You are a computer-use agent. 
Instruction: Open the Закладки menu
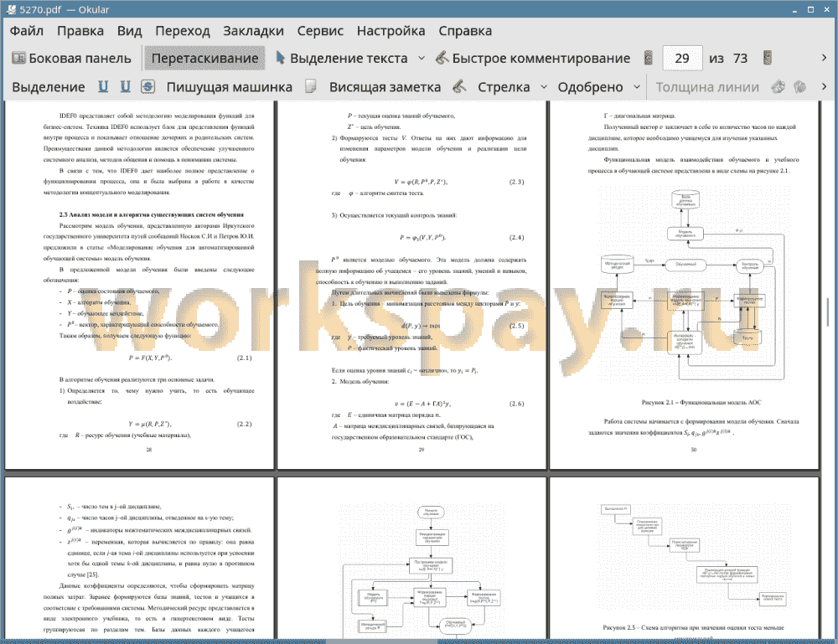253,31
